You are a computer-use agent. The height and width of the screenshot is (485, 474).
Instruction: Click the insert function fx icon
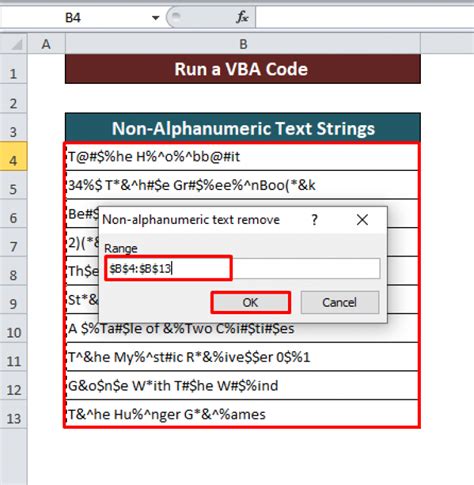242,17
